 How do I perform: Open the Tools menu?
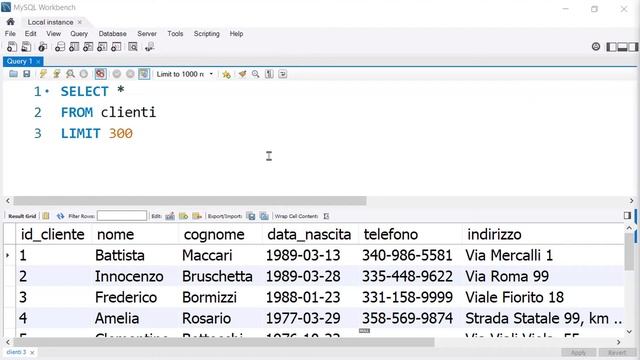pos(175,33)
